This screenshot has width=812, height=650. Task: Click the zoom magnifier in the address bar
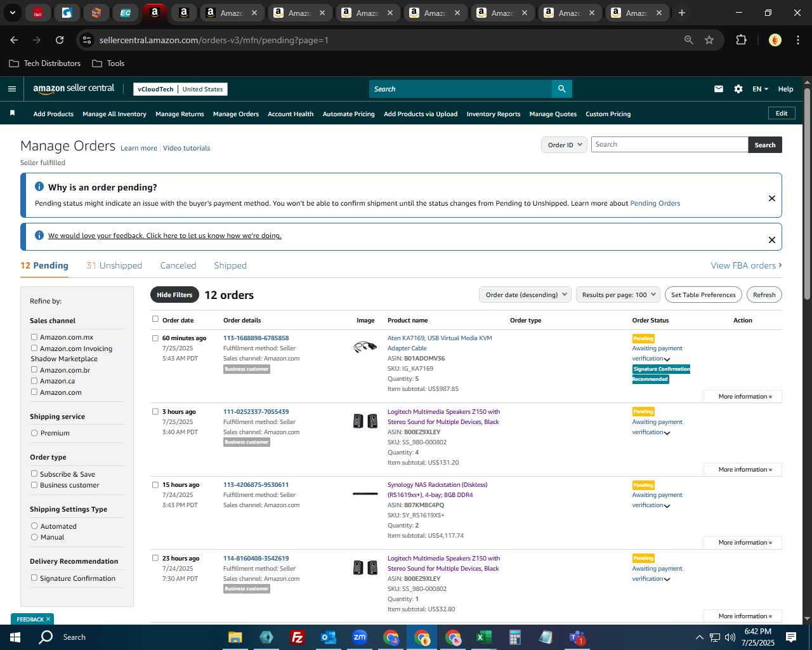pyautogui.click(x=688, y=40)
